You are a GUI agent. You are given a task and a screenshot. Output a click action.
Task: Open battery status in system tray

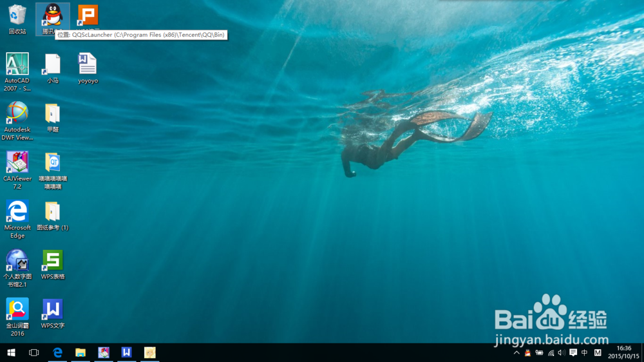point(539,352)
